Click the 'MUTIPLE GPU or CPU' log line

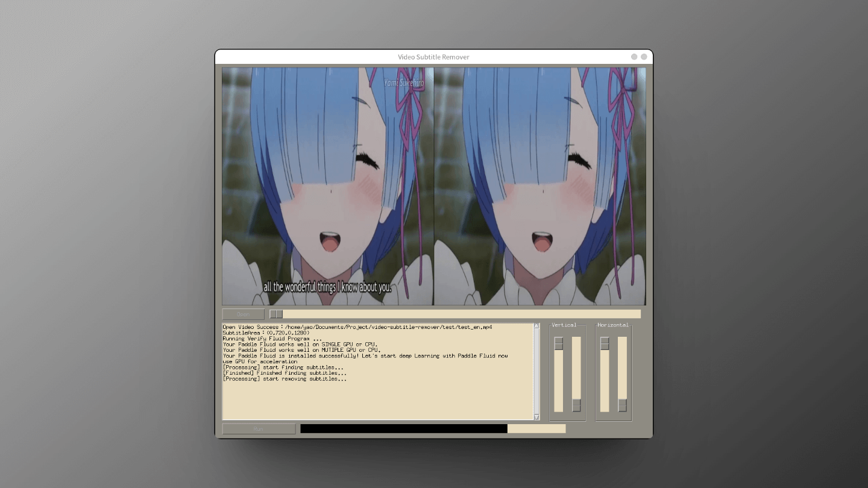301,350
